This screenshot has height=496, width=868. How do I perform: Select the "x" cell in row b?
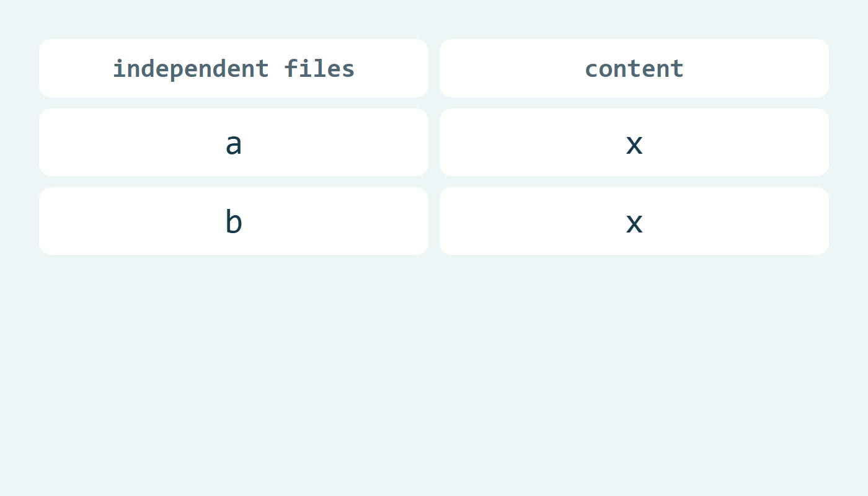[634, 221]
